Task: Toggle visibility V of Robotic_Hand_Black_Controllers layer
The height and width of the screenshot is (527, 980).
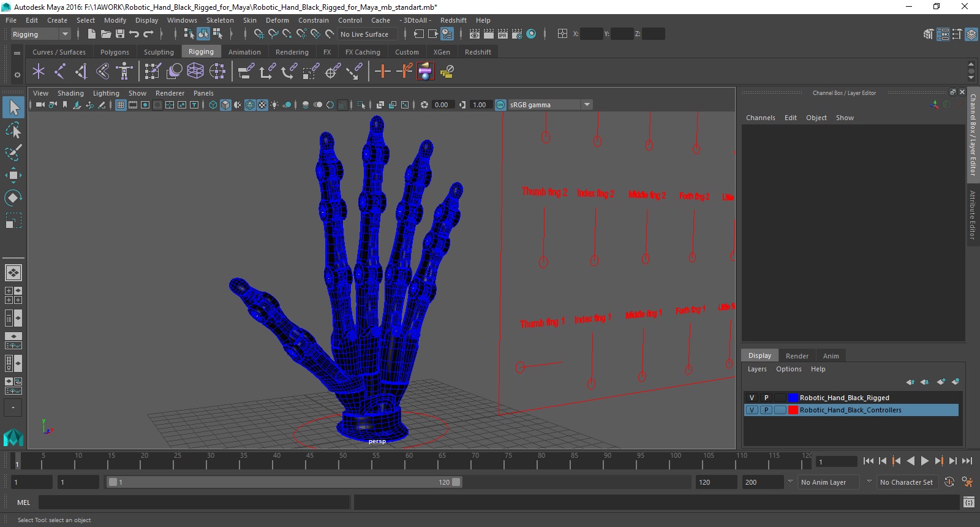Action: click(752, 410)
